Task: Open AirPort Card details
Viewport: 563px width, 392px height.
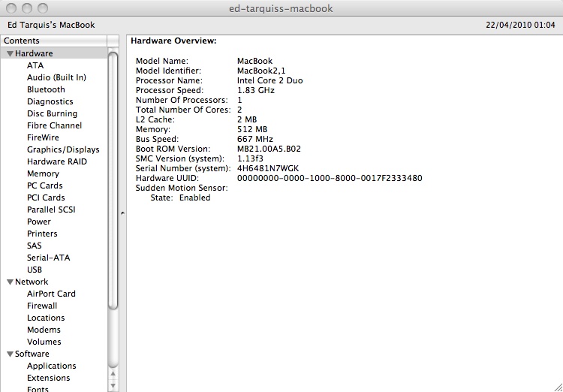Action: tap(51, 294)
